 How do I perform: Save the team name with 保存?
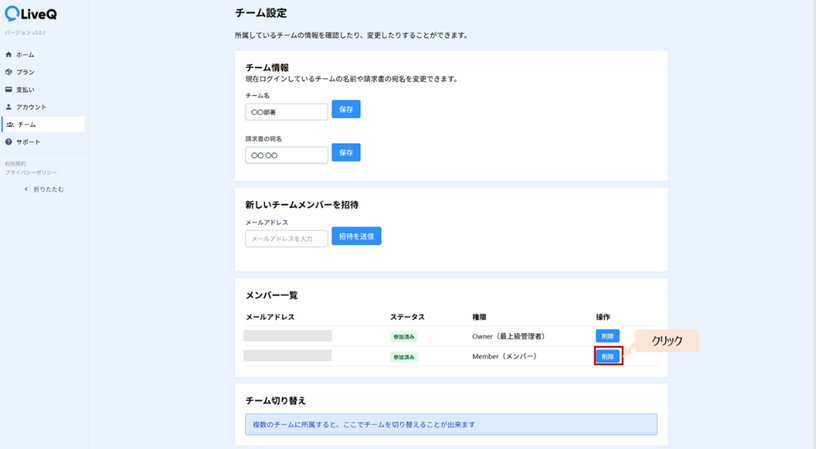(346, 109)
